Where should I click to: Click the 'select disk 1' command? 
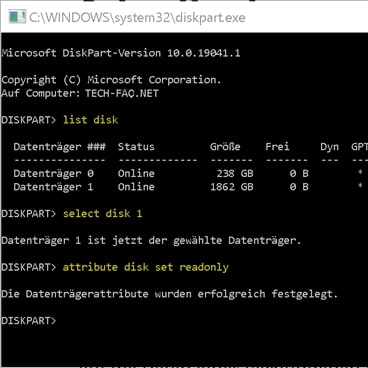(103, 214)
